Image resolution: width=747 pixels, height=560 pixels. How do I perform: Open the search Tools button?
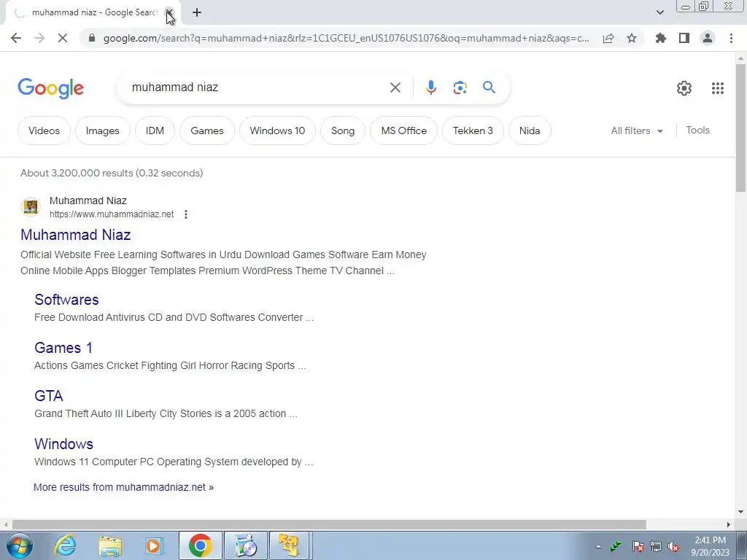pyautogui.click(x=697, y=130)
